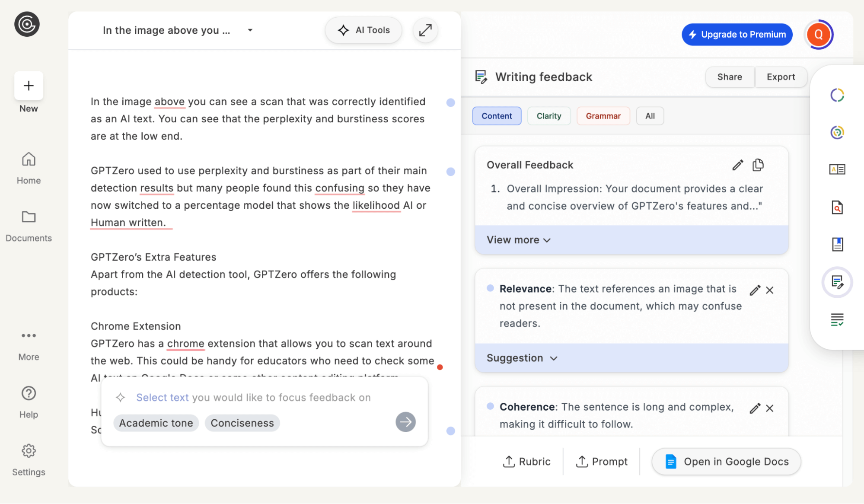Viewport: 864px width, 504px height.
Task: Expand the editor to full screen
Action: click(425, 30)
